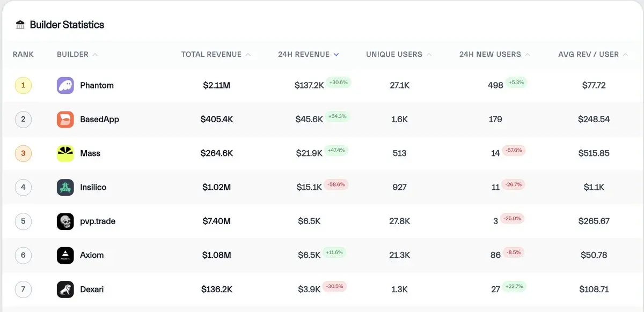Image resolution: width=644 pixels, height=312 pixels.
Task: Click the Mass yellow logo
Action: coord(65,153)
